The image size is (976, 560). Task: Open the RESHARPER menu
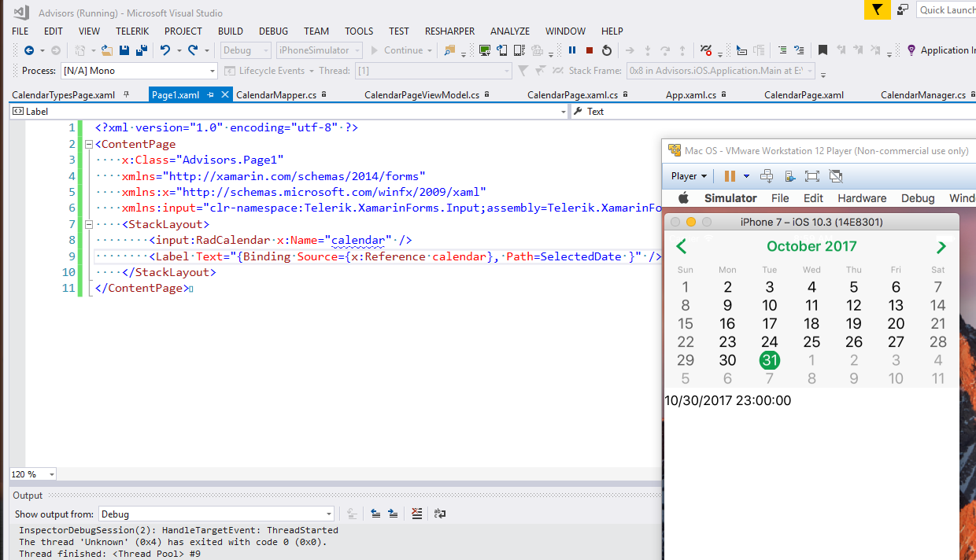pyautogui.click(x=449, y=31)
